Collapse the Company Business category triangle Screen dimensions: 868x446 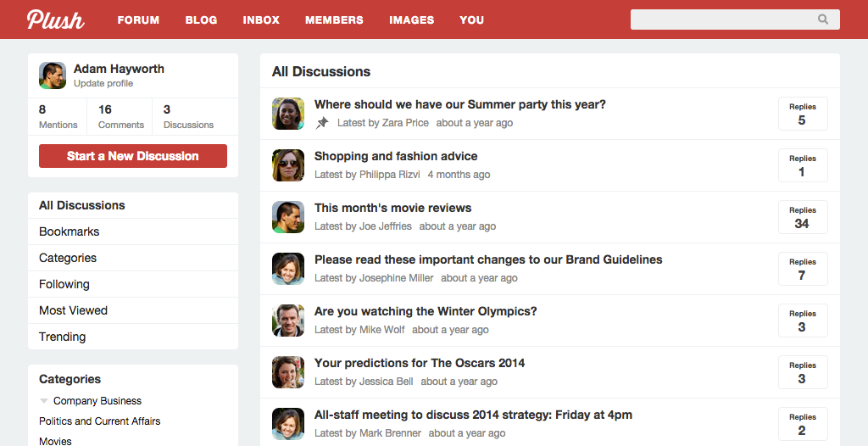(44, 400)
